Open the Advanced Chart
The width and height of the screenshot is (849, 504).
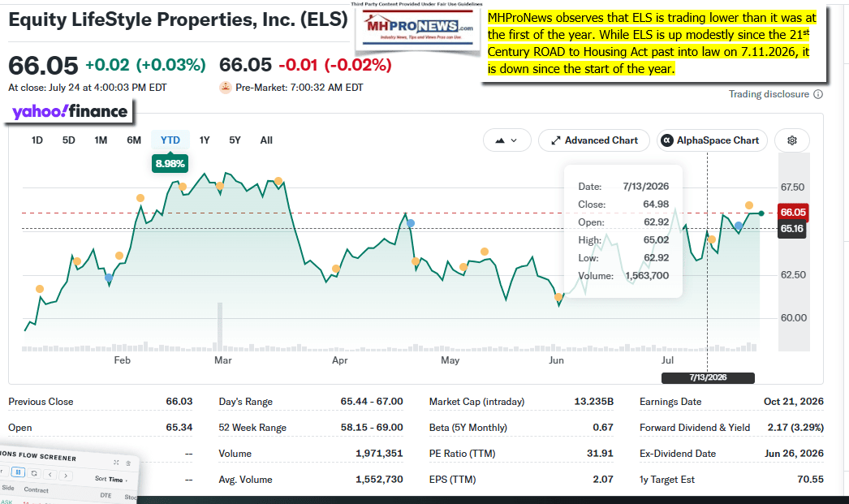pos(594,140)
